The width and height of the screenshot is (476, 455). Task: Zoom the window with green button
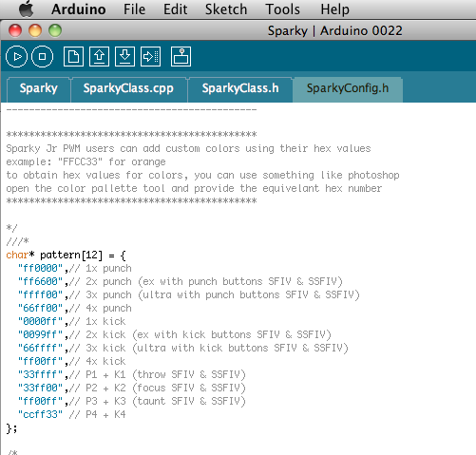tap(55, 30)
